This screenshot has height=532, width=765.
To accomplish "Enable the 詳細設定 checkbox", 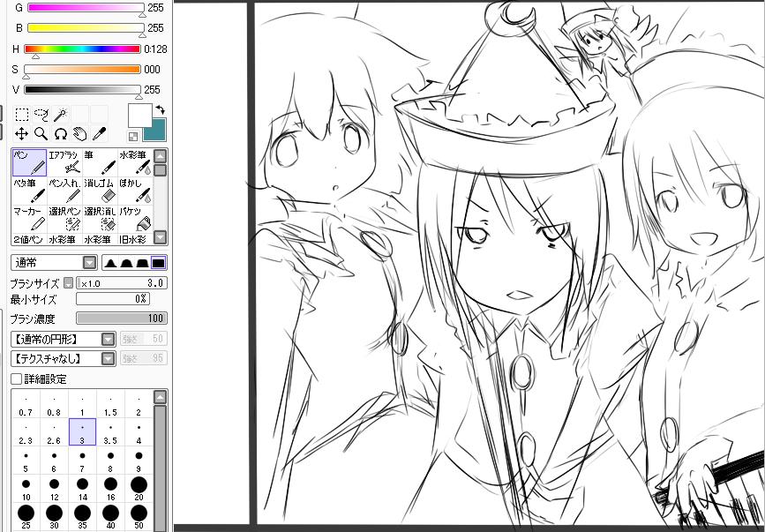I will click(x=16, y=378).
